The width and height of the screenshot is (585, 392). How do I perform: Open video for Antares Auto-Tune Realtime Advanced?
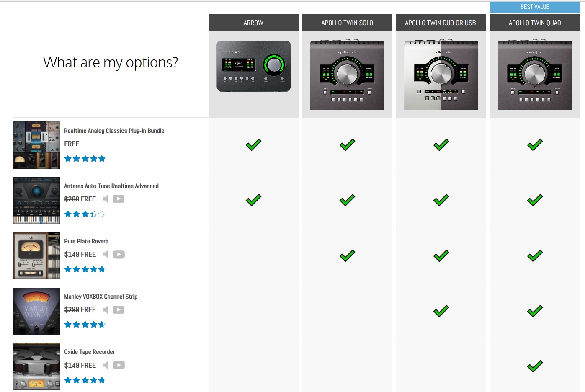pyautogui.click(x=119, y=199)
